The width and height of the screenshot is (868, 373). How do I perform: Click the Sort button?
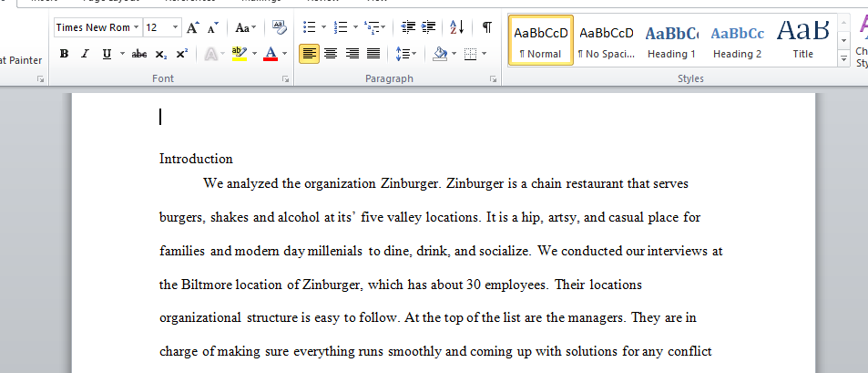[457, 27]
